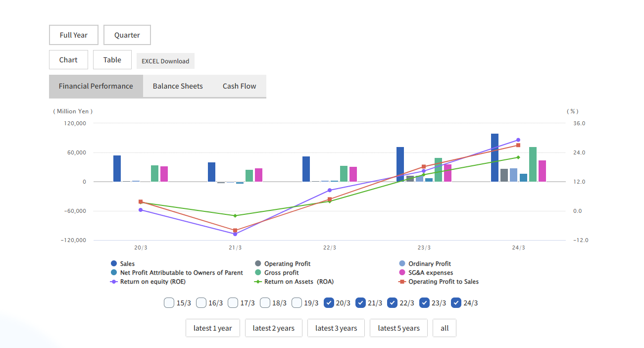644x348 pixels.
Task: Uncheck the 24/3 year checkbox
Action: coord(456,302)
